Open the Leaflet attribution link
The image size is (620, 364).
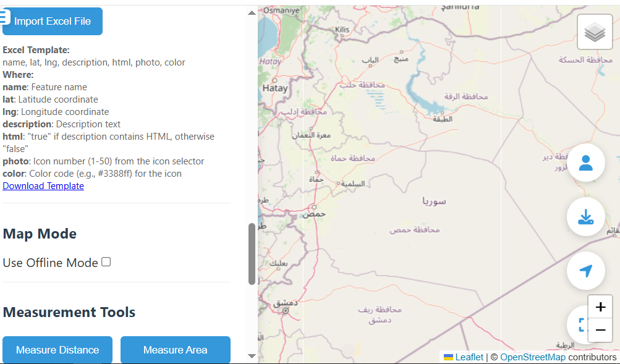469,357
